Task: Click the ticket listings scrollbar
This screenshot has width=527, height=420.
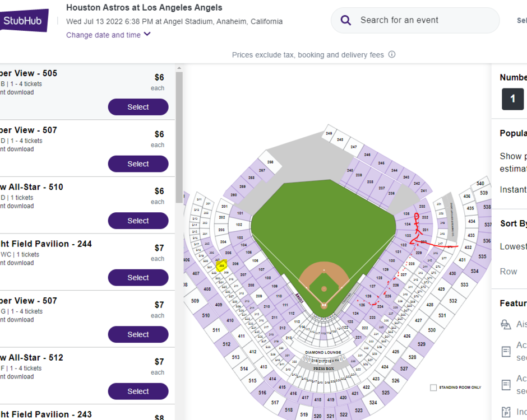Action: click(179, 134)
